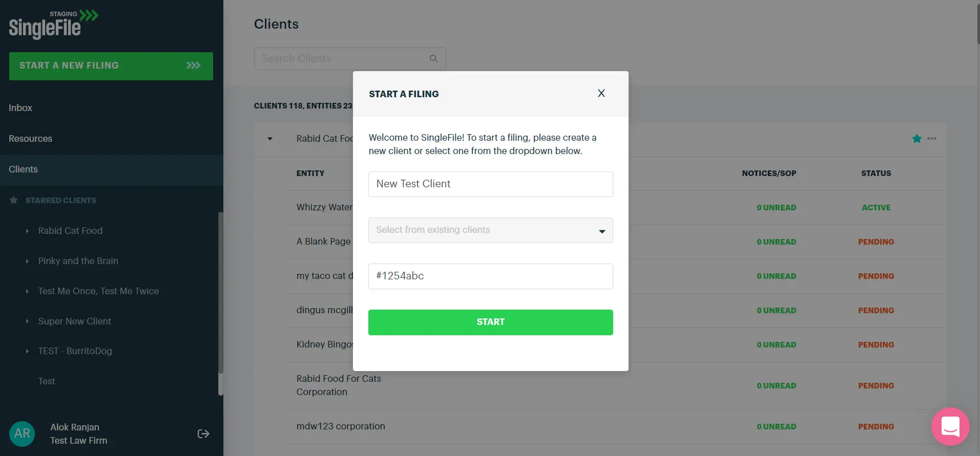Image resolution: width=980 pixels, height=456 pixels.
Task: Click the #1254abc input field
Action: coord(490,276)
